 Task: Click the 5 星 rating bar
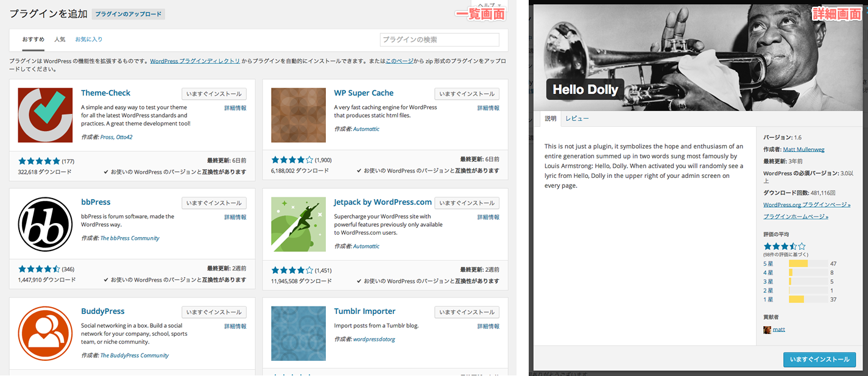[x=808, y=264]
